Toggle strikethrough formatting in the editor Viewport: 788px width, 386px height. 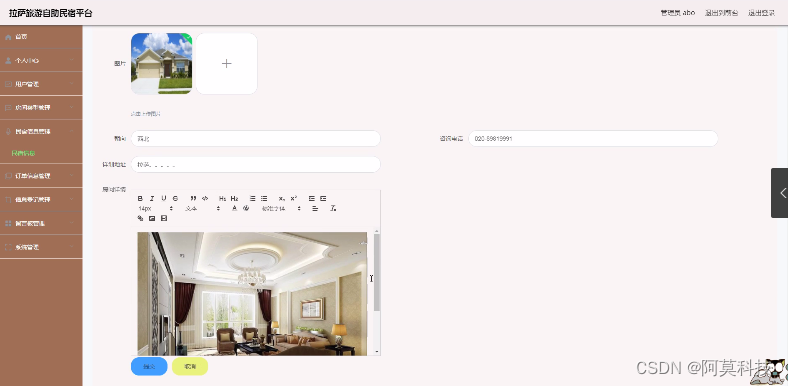tap(175, 199)
